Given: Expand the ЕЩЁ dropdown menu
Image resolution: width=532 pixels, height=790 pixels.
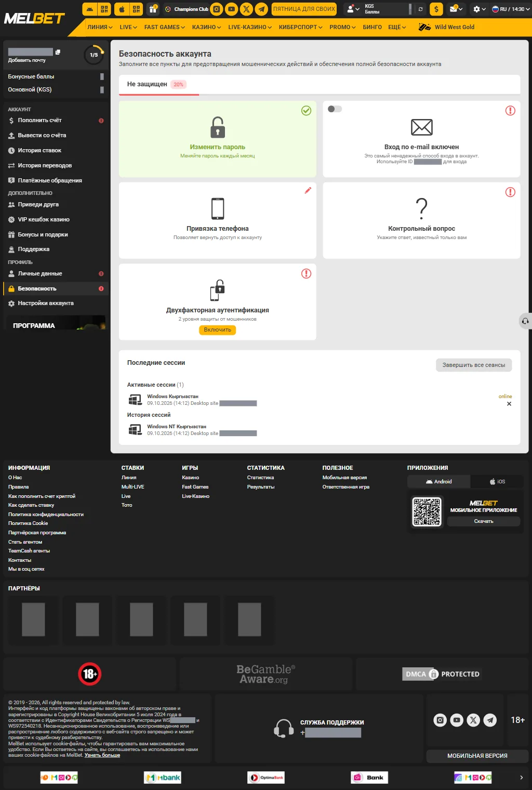Looking at the screenshot, I should coord(397,27).
